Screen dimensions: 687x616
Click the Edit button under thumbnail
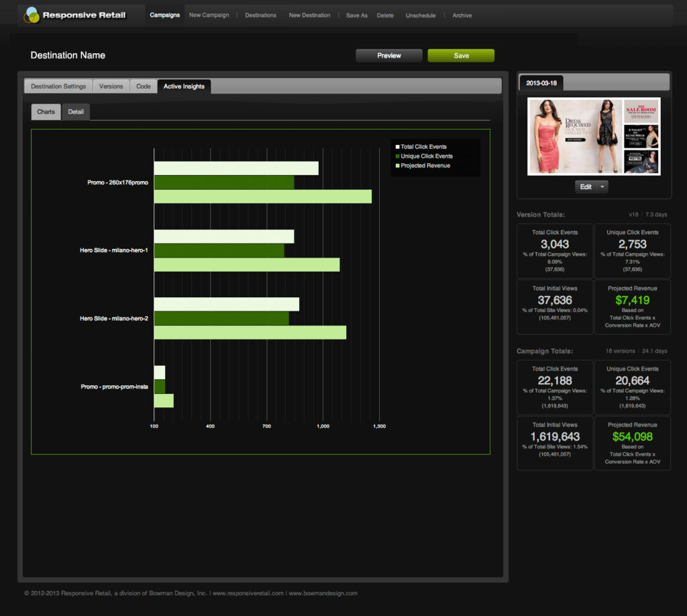(586, 187)
